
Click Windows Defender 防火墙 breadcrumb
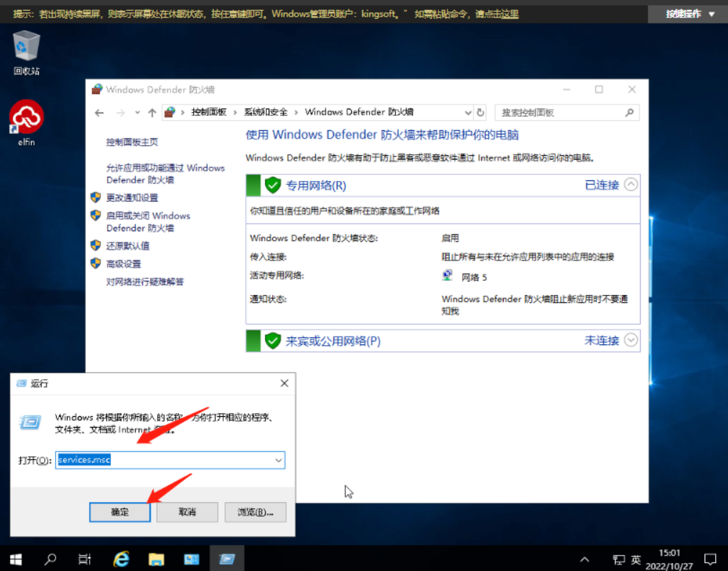pyautogui.click(x=359, y=113)
